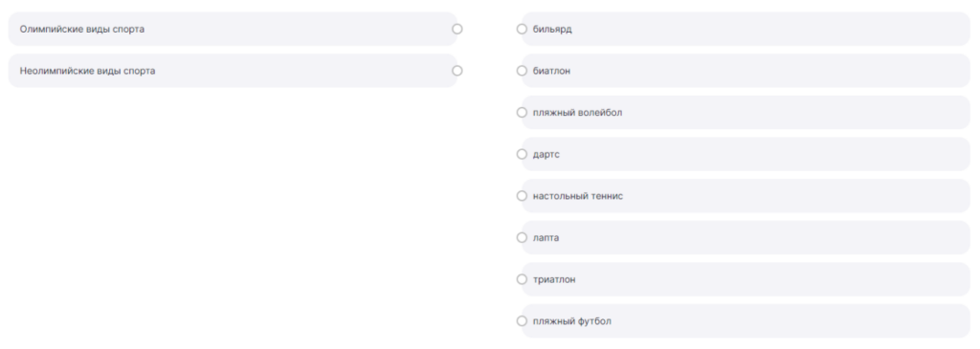Select the circle next to настольный теннис
Image resolution: width=980 pixels, height=349 pixels.
522,196
